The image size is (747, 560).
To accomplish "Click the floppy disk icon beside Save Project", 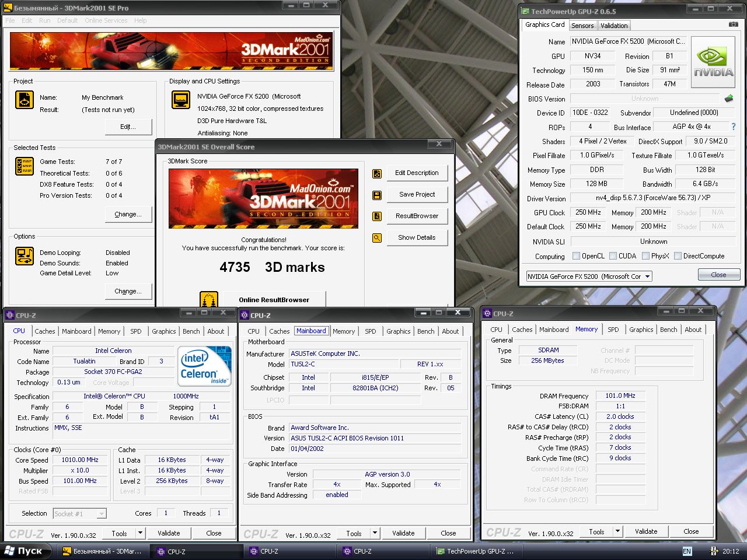I will [x=377, y=195].
